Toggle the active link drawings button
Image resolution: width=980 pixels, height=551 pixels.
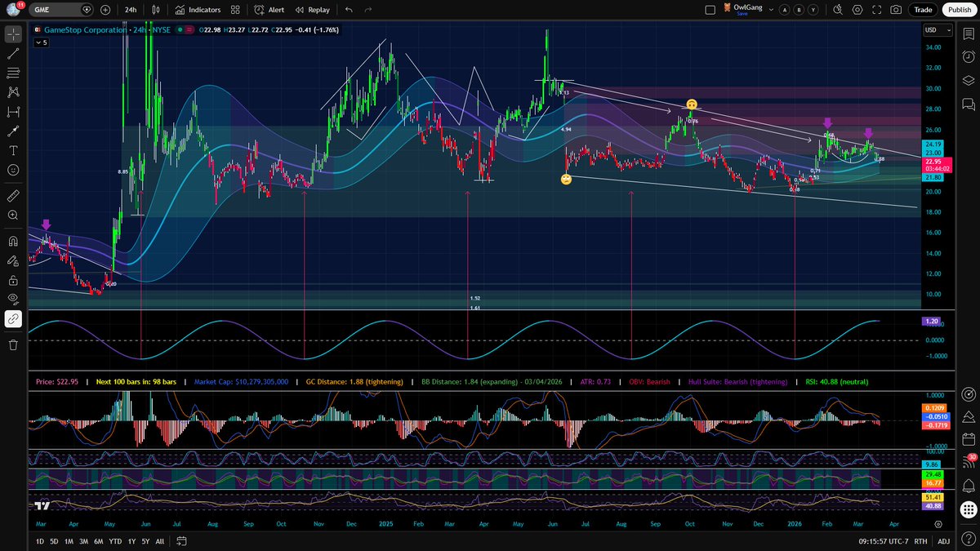(13, 319)
